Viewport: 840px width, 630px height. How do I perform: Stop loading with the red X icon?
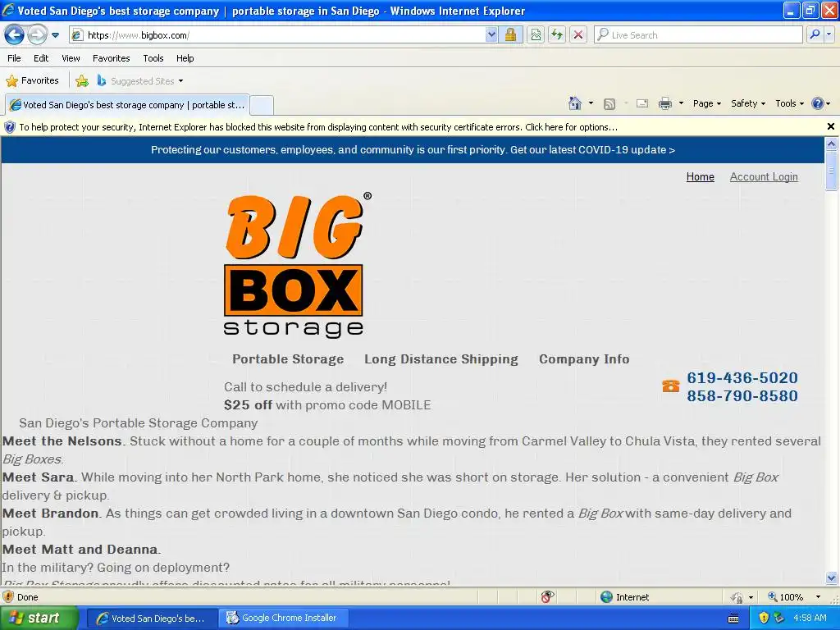point(578,35)
